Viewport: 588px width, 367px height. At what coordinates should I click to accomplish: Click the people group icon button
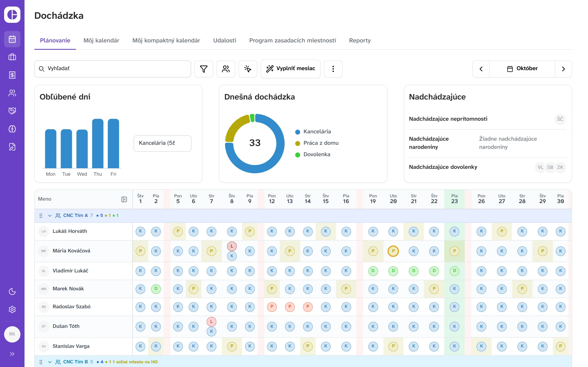[226, 69]
